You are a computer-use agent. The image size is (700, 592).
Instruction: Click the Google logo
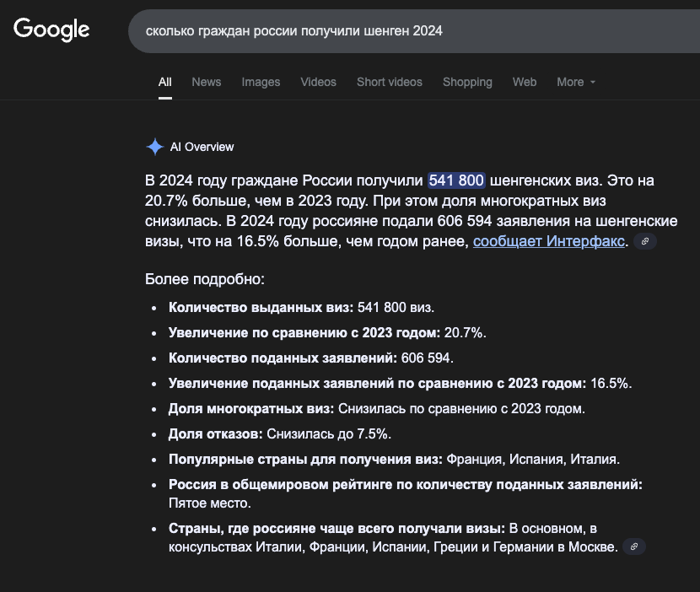point(51,30)
